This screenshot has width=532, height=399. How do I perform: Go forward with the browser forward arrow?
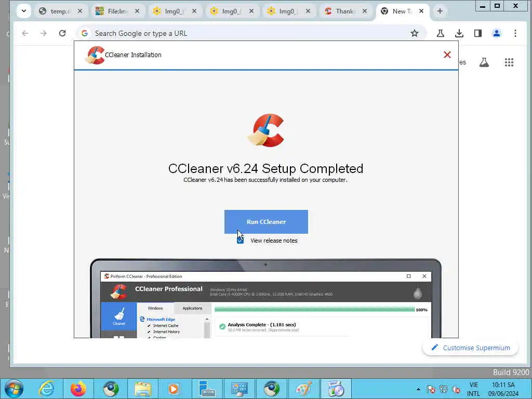(x=44, y=33)
